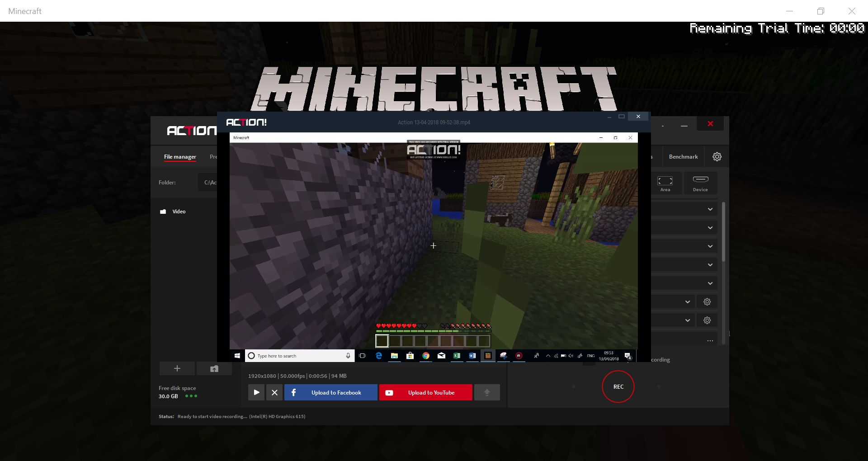Select the Video folder in file manager
Viewport: 868px width, 461px height.
point(179,212)
